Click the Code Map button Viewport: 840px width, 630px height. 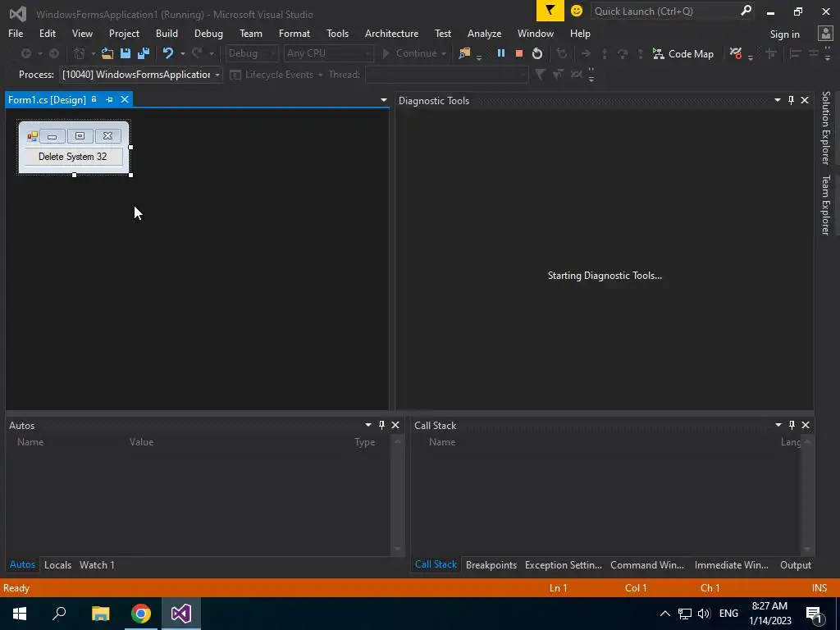click(x=682, y=53)
